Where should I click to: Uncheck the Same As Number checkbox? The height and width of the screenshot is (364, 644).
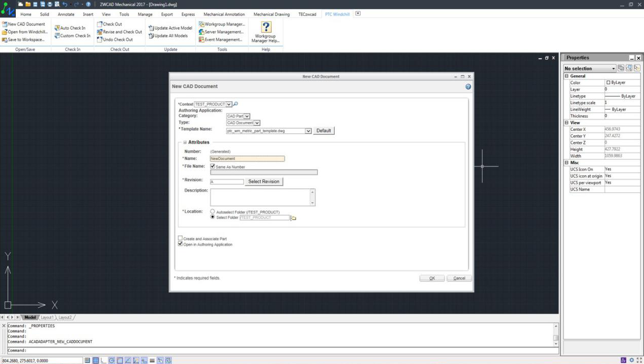click(x=213, y=166)
